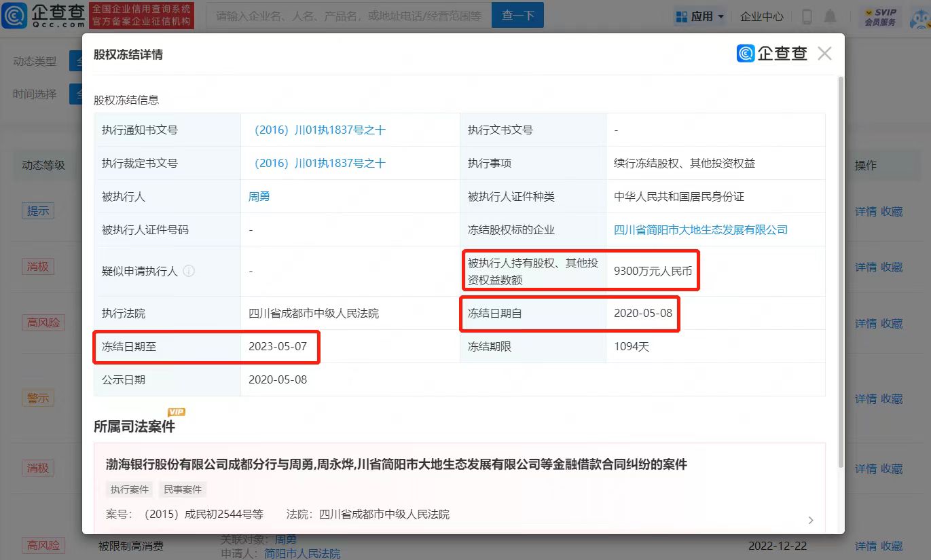Click the 9300万元人民币 value
This screenshot has width=931, height=560.
[x=653, y=271]
